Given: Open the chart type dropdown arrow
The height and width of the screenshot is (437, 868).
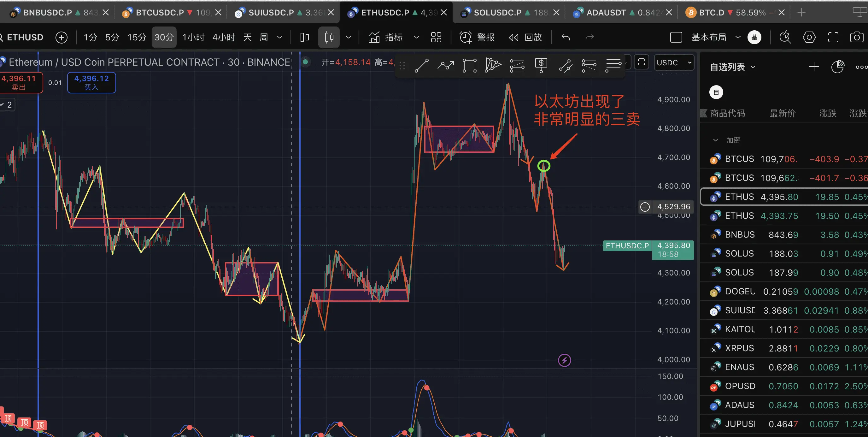Looking at the screenshot, I should pyautogui.click(x=349, y=37).
